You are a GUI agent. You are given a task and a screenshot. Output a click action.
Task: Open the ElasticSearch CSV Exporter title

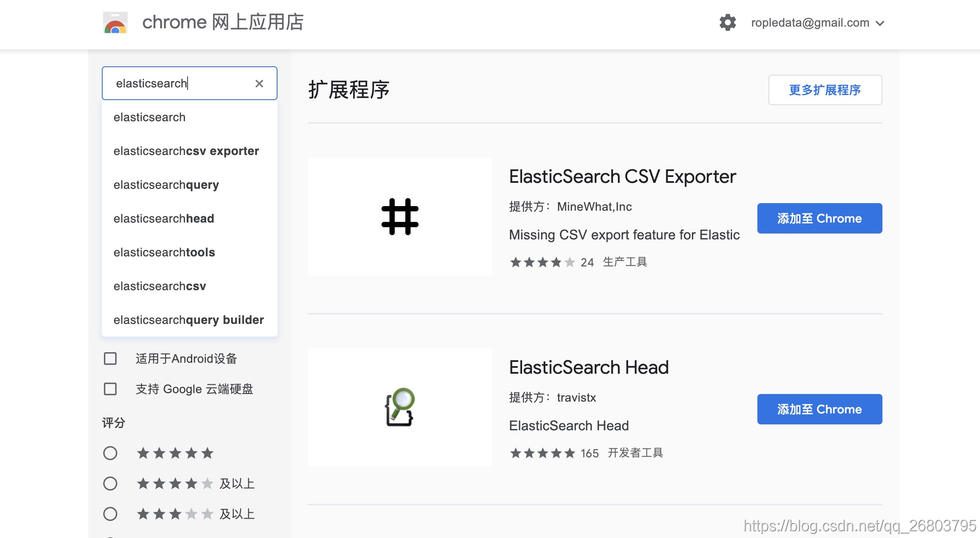[622, 177]
